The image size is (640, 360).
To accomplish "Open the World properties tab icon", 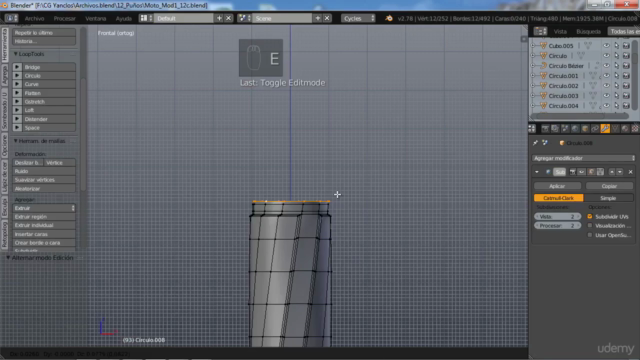I will tap(575, 129).
